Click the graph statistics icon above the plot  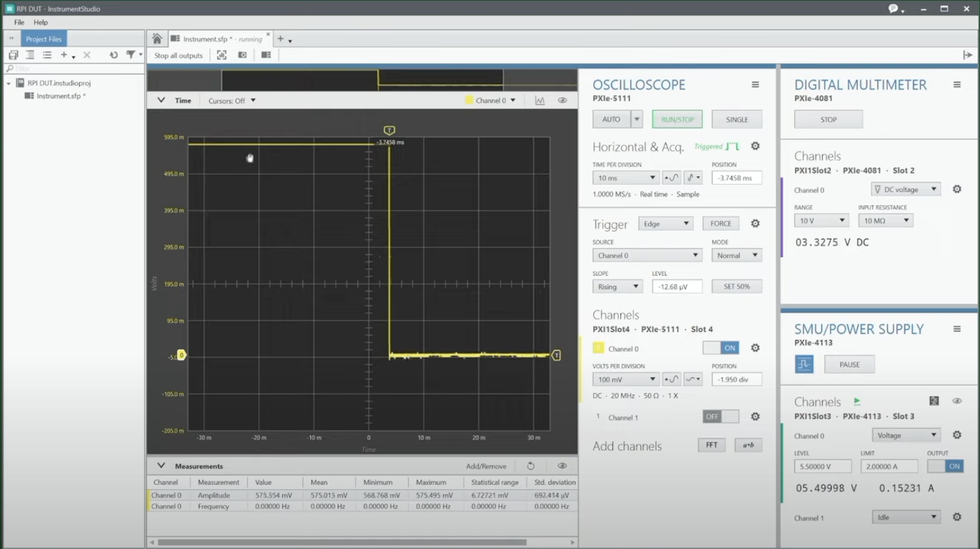click(x=540, y=100)
